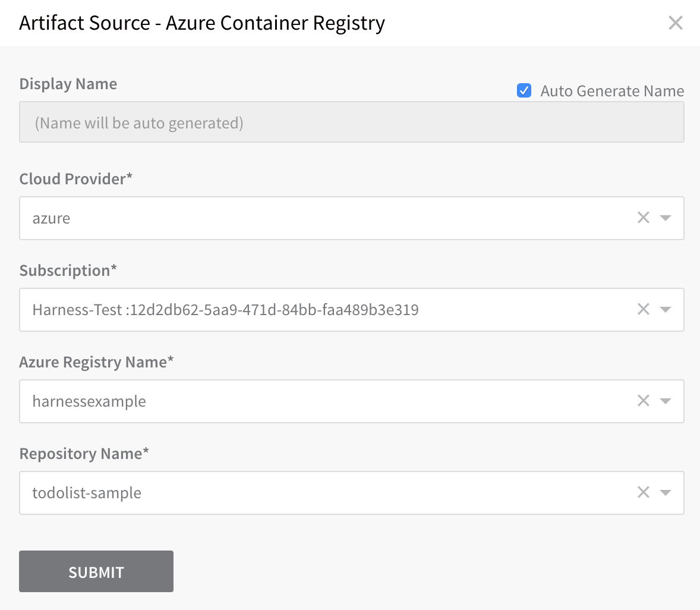Click the Cloud Provider field label
The height and width of the screenshot is (610, 700).
pos(76,178)
